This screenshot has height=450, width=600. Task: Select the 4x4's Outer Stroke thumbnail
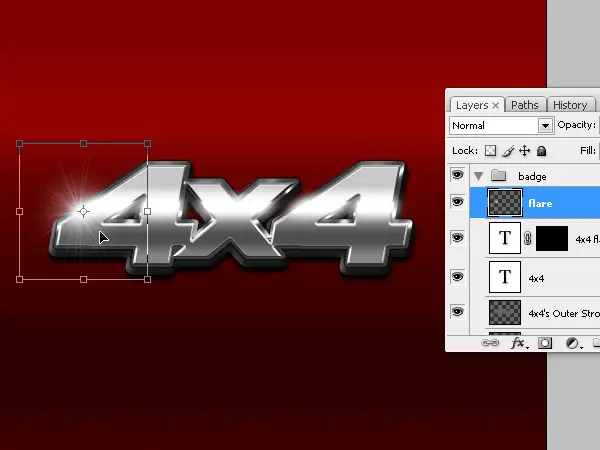[505, 313]
